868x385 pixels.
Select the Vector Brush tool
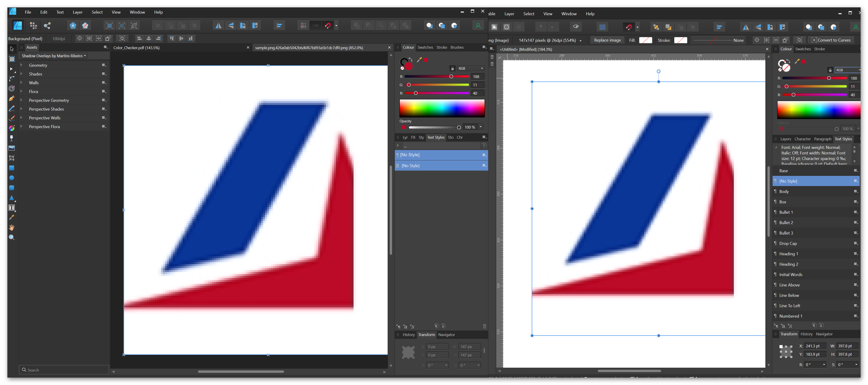12,118
